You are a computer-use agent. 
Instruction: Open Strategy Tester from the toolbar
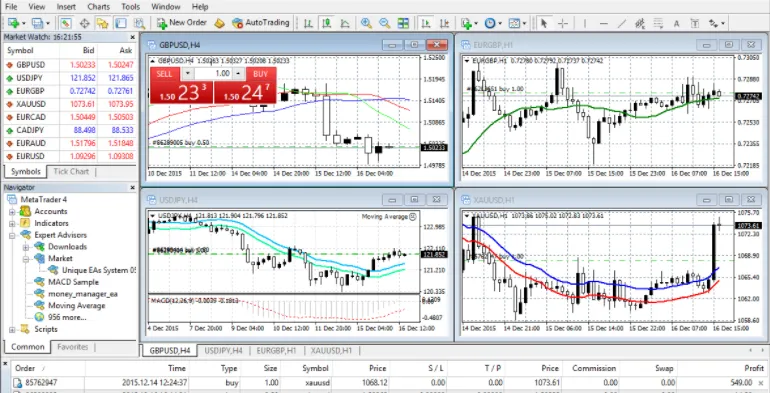click(139, 23)
